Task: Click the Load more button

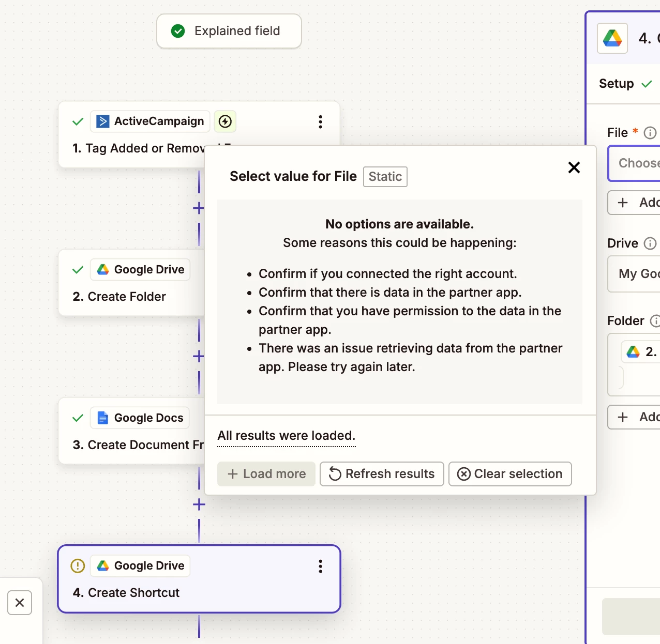Action: [266, 474]
